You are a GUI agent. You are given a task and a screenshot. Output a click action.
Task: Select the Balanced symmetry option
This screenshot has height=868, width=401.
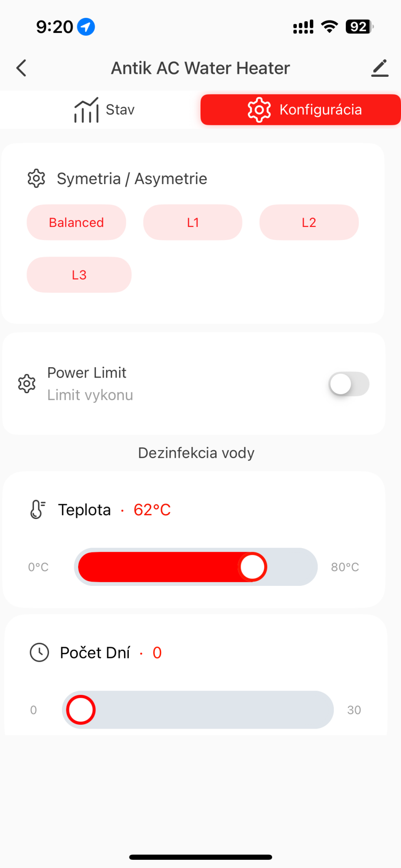pyautogui.click(x=76, y=223)
